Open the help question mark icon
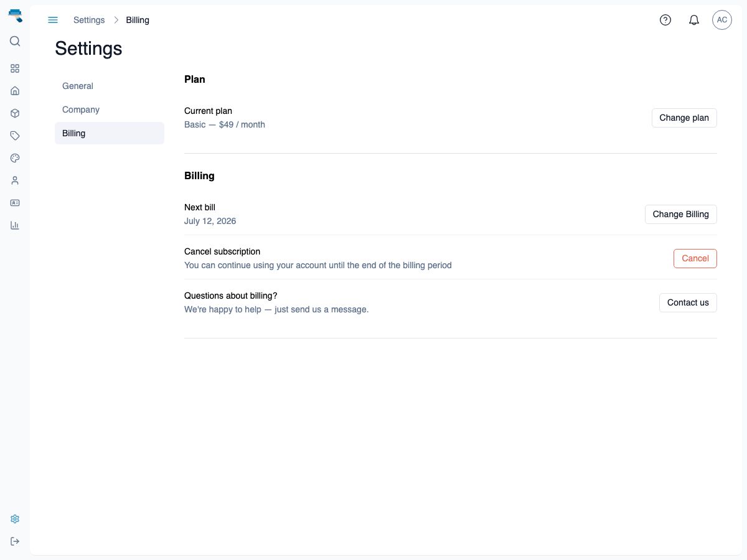 coord(665,20)
